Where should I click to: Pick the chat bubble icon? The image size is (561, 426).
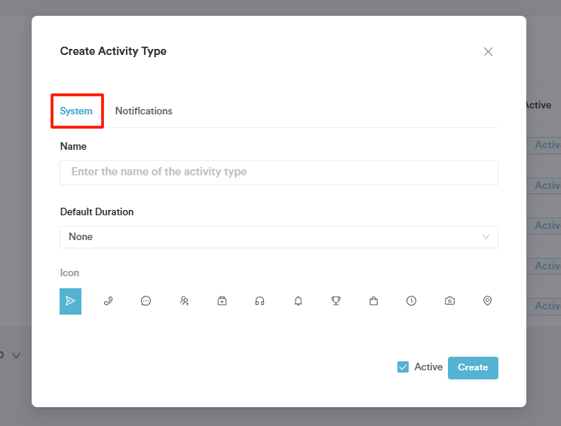click(x=146, y=301)
